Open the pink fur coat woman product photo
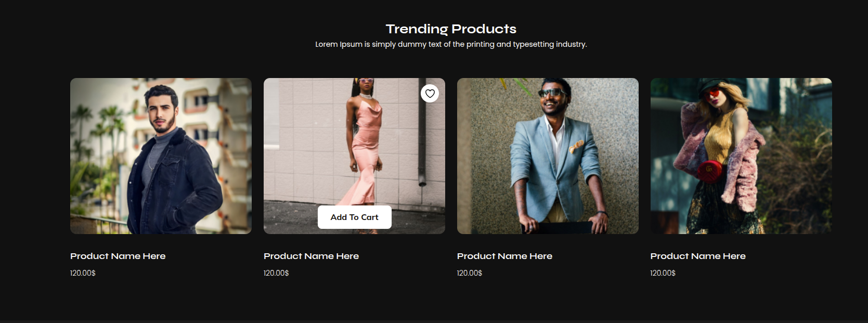The image size is (868, 323). (x=741, y=156)
